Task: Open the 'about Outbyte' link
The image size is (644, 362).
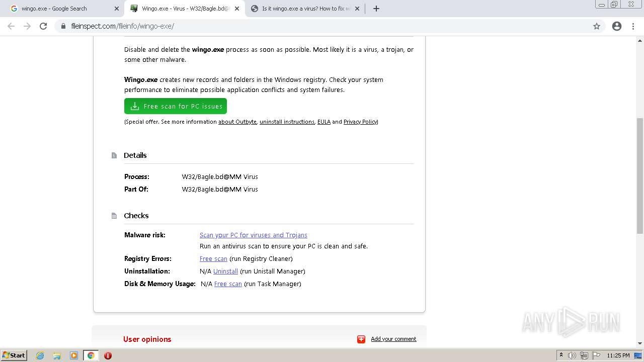Action: click(x=237, y=122)
